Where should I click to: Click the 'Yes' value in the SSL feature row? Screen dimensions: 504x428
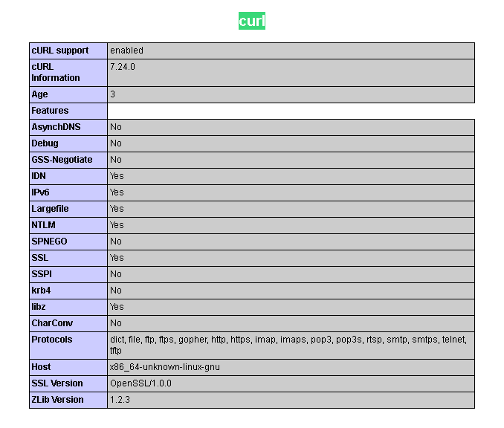point(117,258)
